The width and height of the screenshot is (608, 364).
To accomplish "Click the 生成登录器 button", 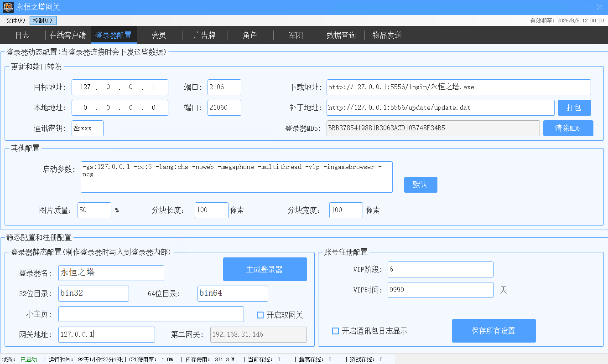I will pyautogui.click(x=265, y=269).
